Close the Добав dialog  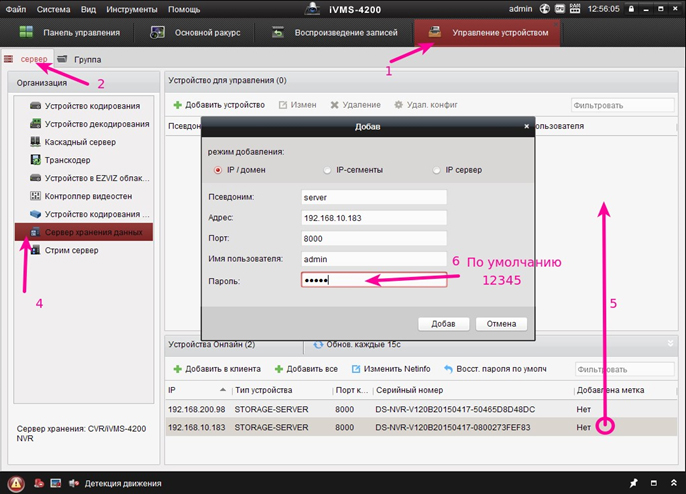tap(526, 126)
